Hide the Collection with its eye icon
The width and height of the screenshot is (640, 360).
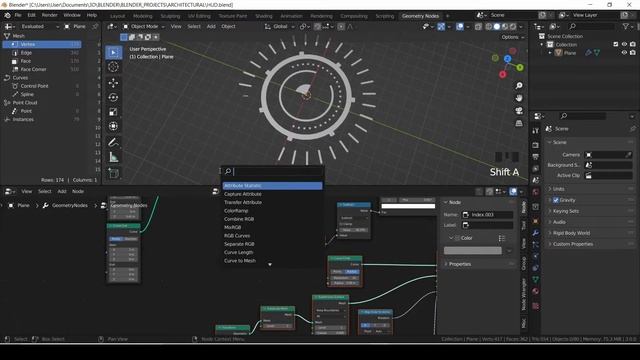click(624, 44)
